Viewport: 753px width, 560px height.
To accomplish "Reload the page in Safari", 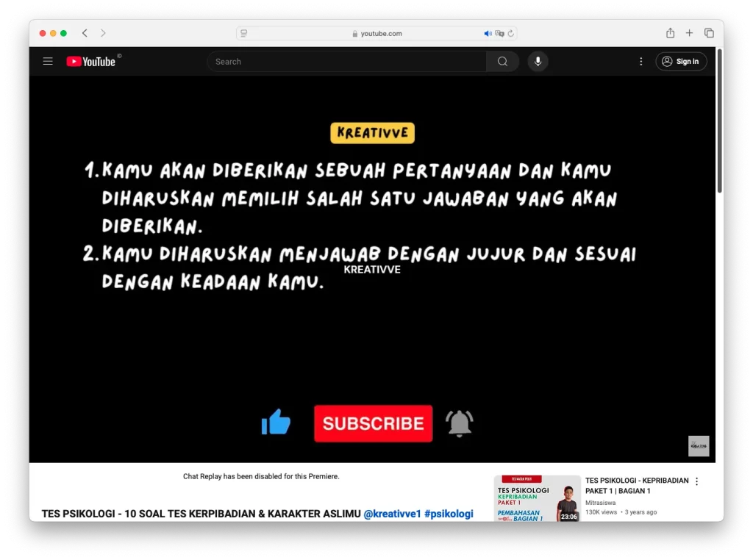I will pyautogui.click(x=510, y=33).
